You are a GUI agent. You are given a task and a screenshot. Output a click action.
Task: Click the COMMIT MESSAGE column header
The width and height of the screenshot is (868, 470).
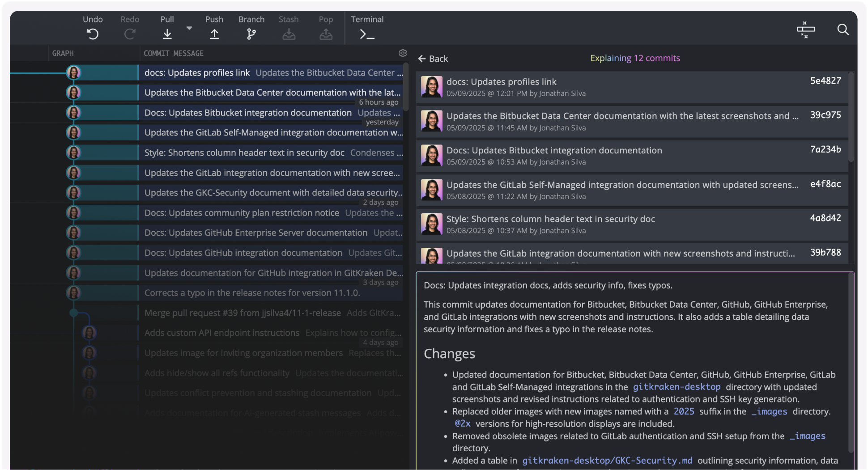(x=174, y=53)
